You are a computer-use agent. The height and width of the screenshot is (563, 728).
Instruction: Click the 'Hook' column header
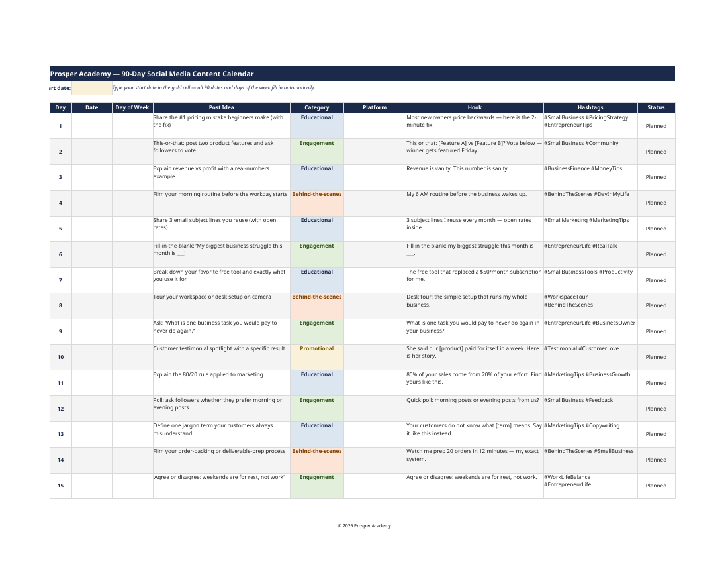[x=475, y=107]
